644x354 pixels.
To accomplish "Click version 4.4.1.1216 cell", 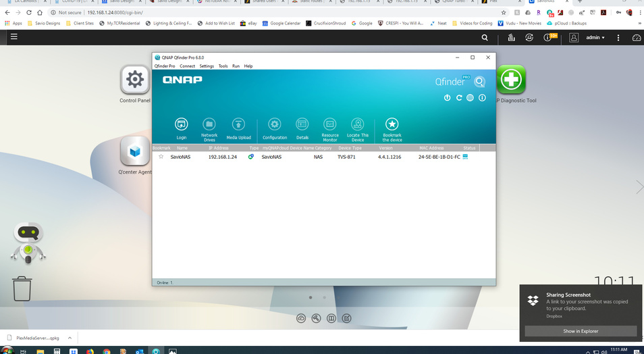I will click(x=390, y=157).
